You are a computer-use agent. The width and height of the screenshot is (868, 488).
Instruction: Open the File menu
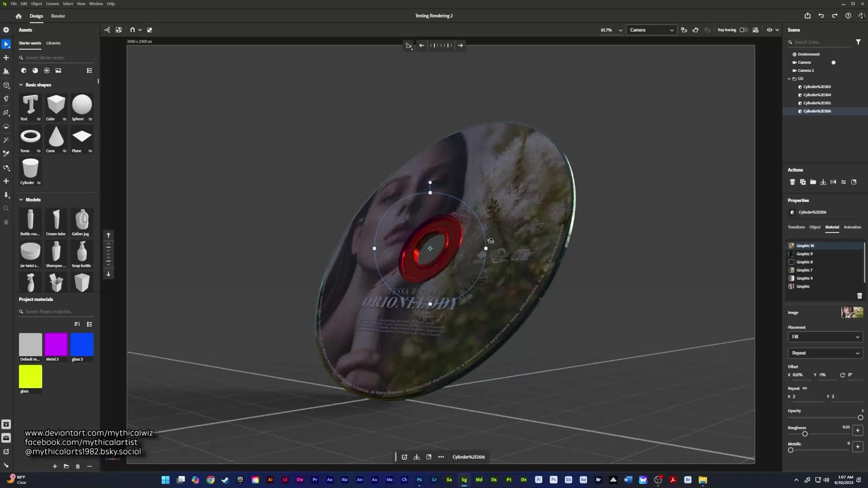pos(14,4)
